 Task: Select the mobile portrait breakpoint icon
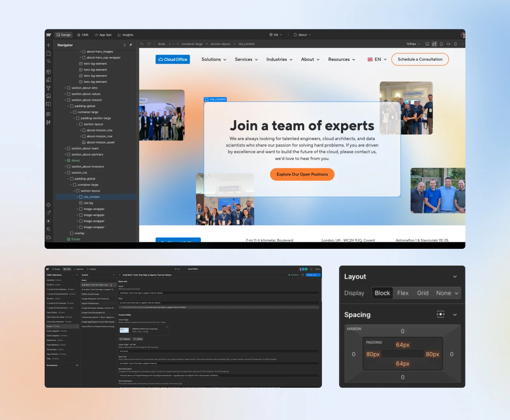click(455, 44)
